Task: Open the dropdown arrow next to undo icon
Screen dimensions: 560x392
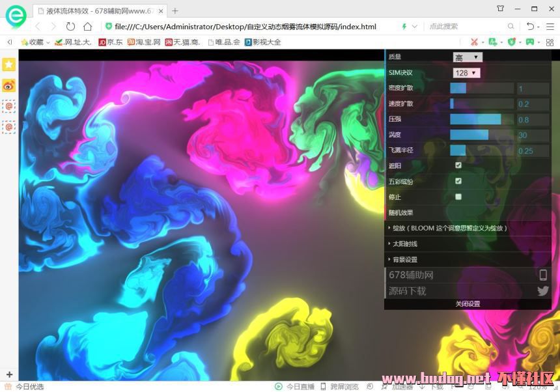Action: click(x=539, y=27)
